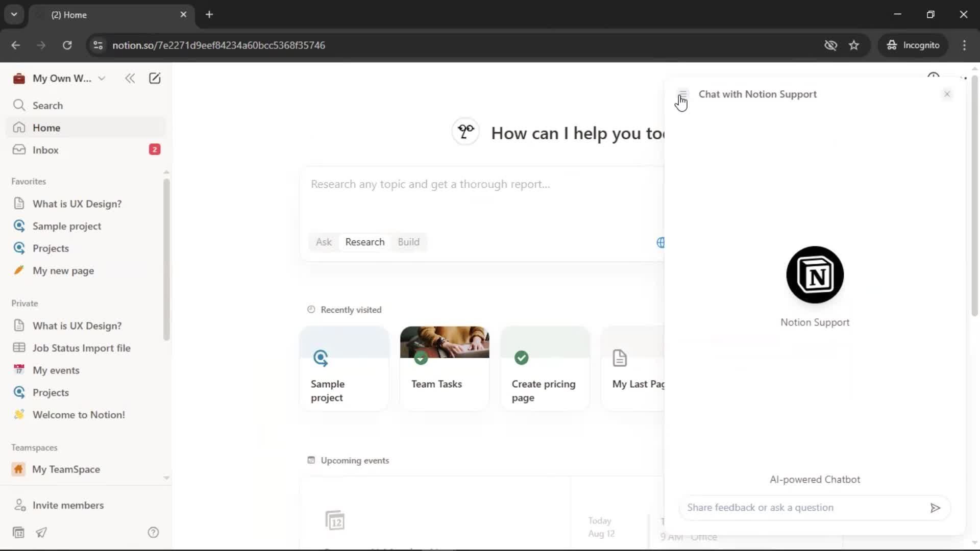Click the Incognito profile button
The image size is (980, 551).
[x=913, y=45]
